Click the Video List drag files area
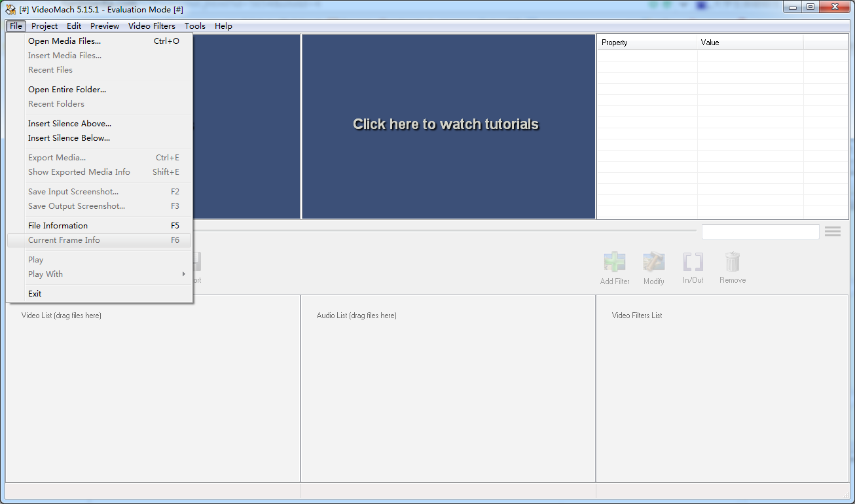Screen dimensions: 855x504 pyautogui.click(x=153, y=388)
